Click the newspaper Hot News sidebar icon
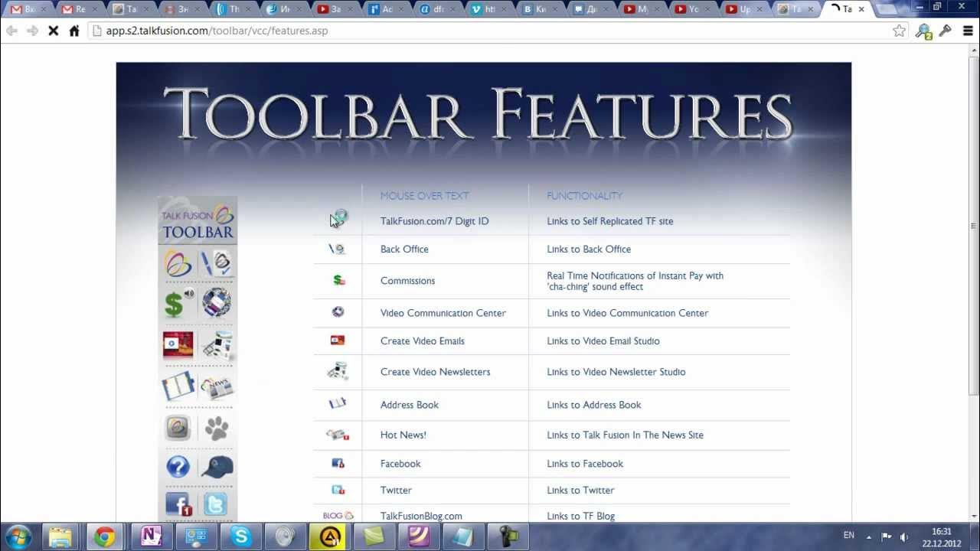Viewport: 980px width, 551px height. click(x=217, y=387)
